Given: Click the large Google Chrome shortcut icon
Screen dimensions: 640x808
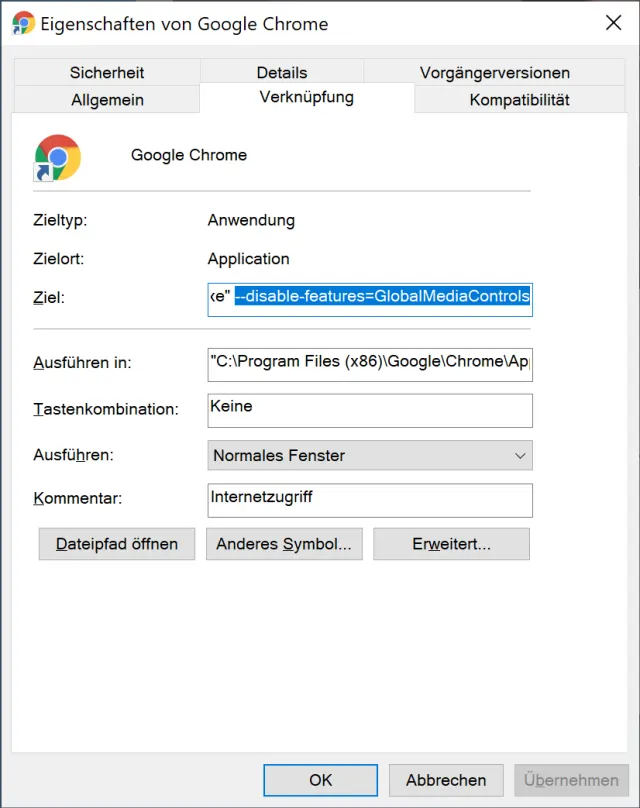Looking at the screenshot, I should pos(57,158).
